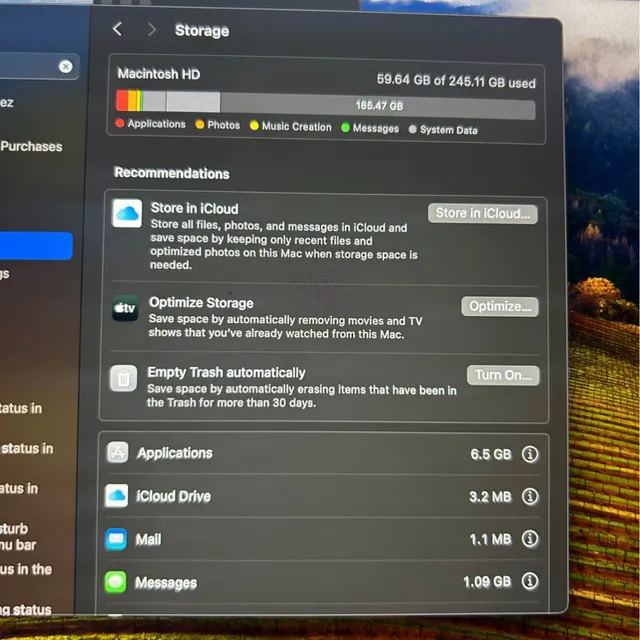Click the red Applications segment in storage bar
The width and height of the screenshot is (640, 640).
pyautogui.click(x=122, y=100)
